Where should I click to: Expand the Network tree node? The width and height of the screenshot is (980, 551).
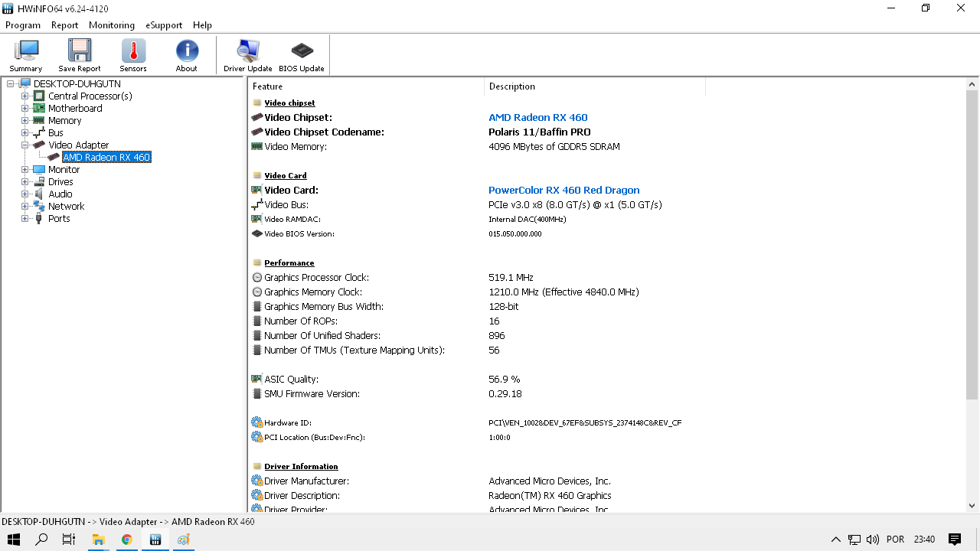point(25,207)
